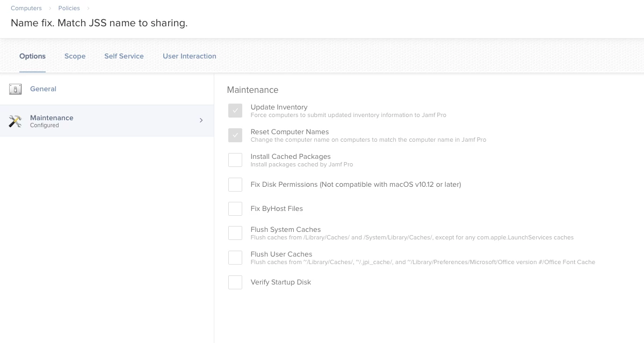Check the Verify Startup Disk option
Screen dimensions: 644x343
click(x=235, y=282)
